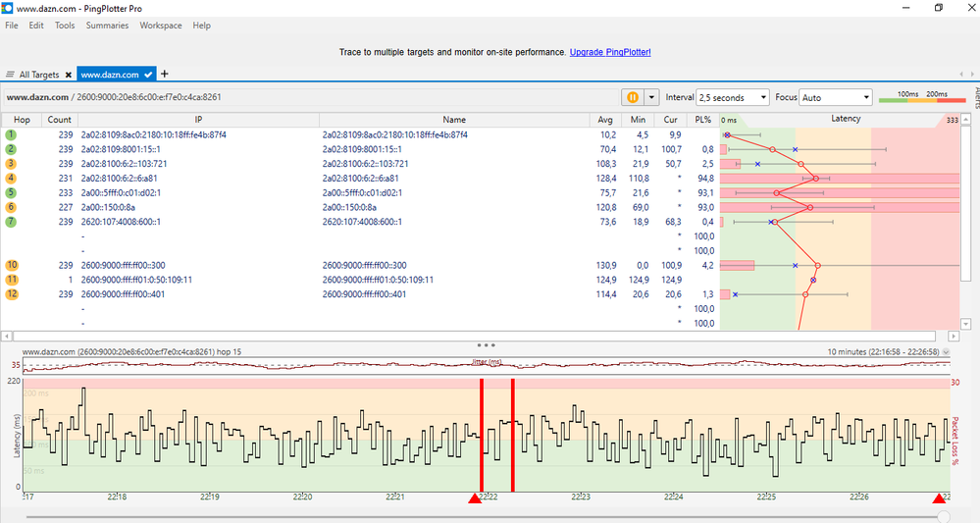Viewport: 980px width, 523px height.
Task: Click IP 2a02:8109:8001:15::1 in hop 2
Action: (121, 149)
